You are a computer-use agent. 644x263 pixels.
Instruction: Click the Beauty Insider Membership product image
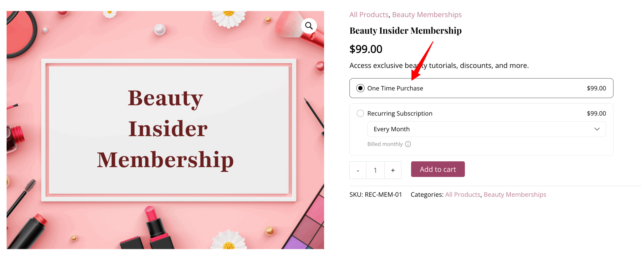click(165, 130)
